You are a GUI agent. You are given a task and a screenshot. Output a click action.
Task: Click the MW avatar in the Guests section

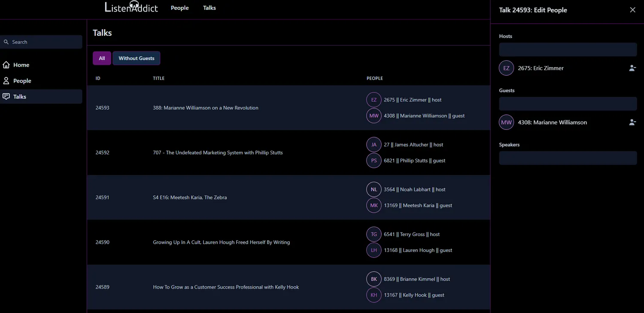tap(506, 122)
